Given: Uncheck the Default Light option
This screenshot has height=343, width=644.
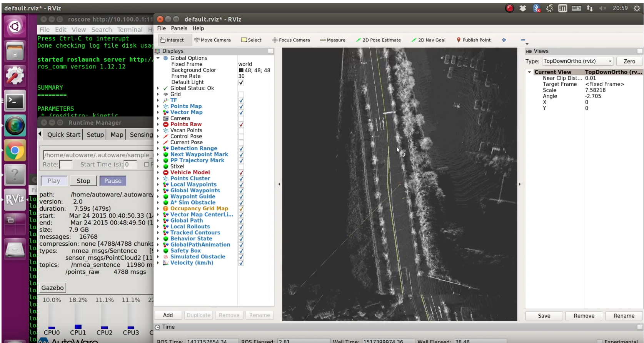Looking at the screenshot, I should pyautogui.click(x=241, y=82).
